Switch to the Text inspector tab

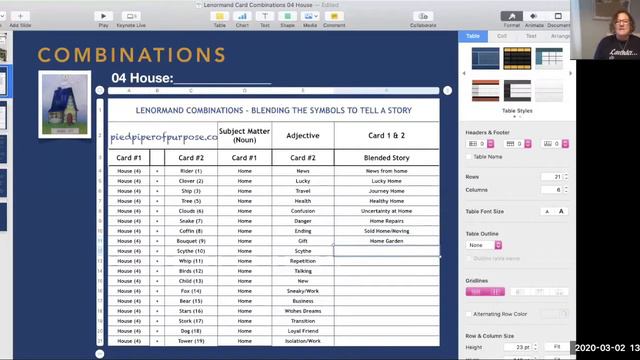[531, 36]
